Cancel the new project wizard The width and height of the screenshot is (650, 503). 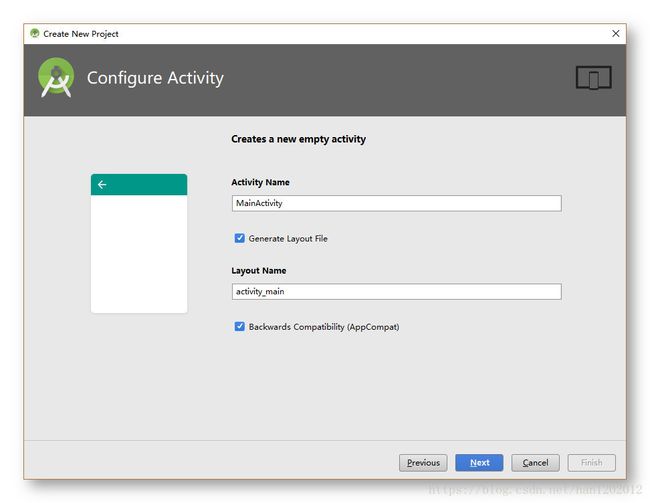tap(535, 463)
